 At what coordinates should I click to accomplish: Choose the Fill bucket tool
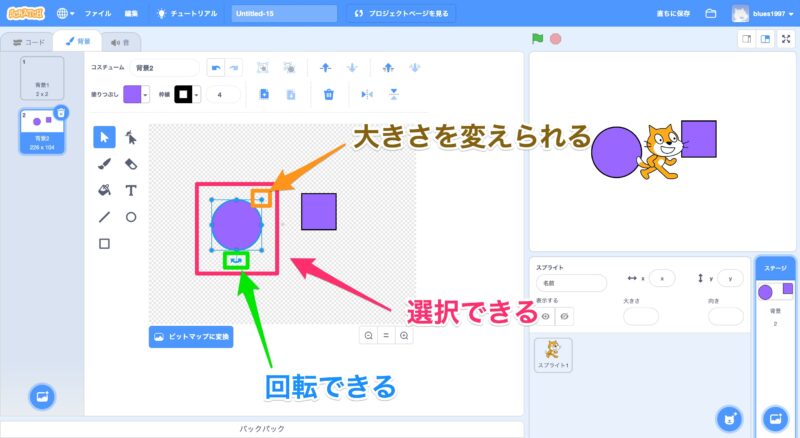click(x=104, y=189)
